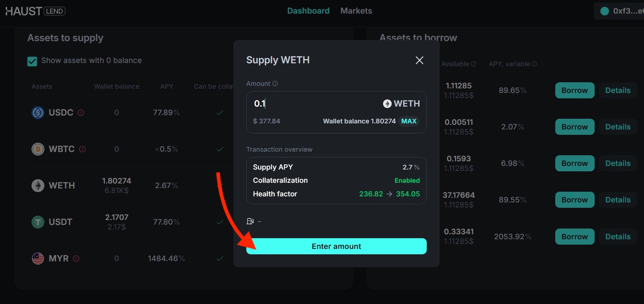Click the MYR flag icon
Screen dimensions: 644x304
(38, 259)
